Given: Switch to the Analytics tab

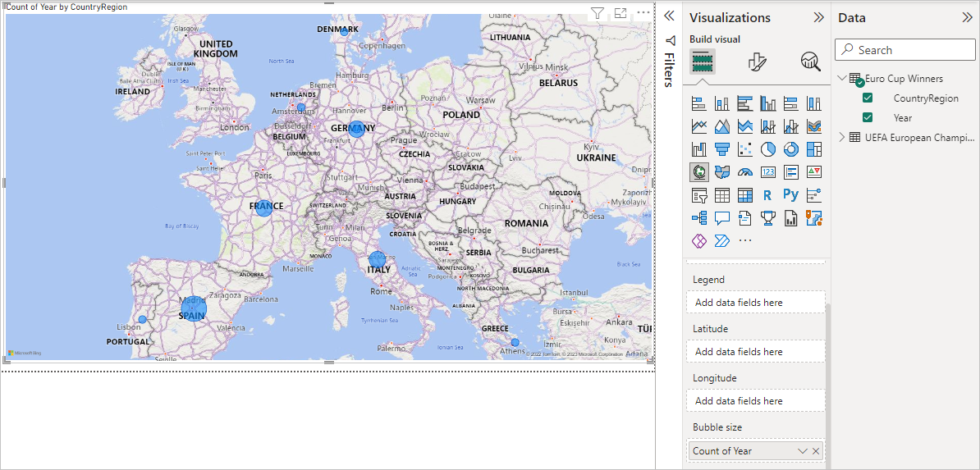Looking at the screenshot, I should [810, 62].
